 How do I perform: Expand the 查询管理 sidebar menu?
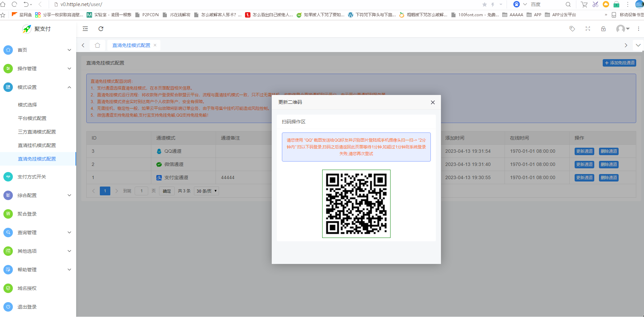38,233
